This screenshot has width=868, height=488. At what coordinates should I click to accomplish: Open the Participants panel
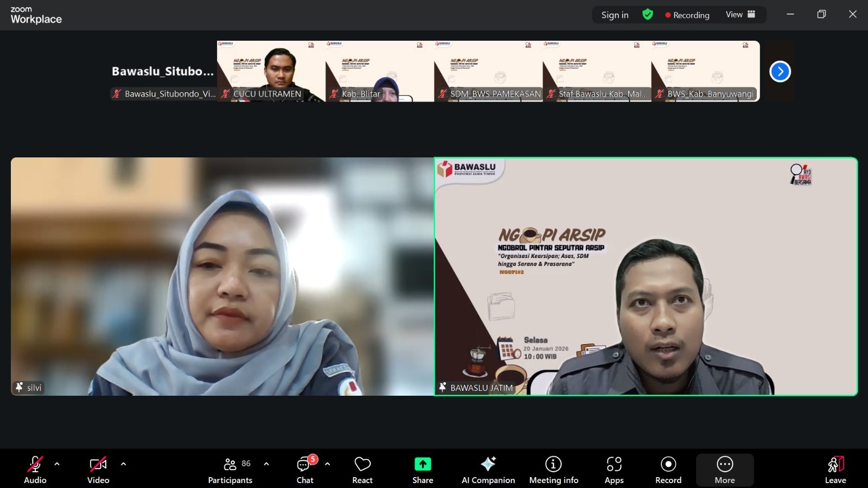[230, 470]
